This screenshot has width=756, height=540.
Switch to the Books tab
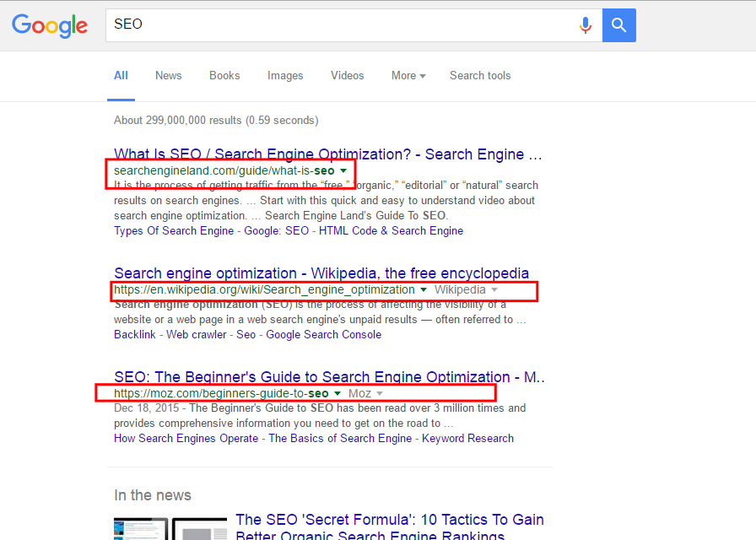(224, 76)
